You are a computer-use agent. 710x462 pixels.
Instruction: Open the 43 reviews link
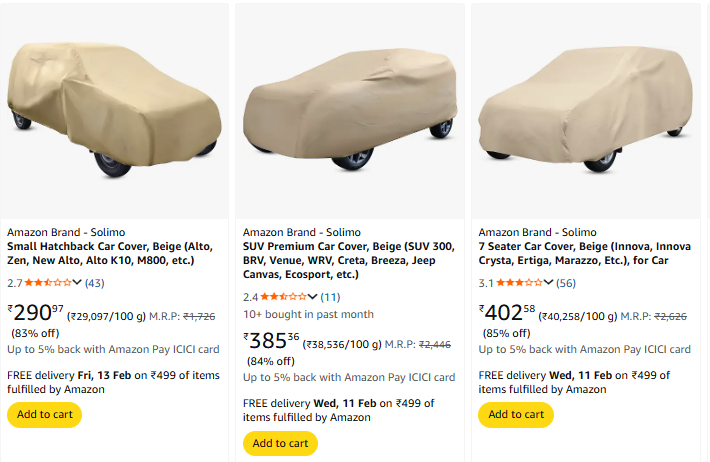[x=94, y=283]
